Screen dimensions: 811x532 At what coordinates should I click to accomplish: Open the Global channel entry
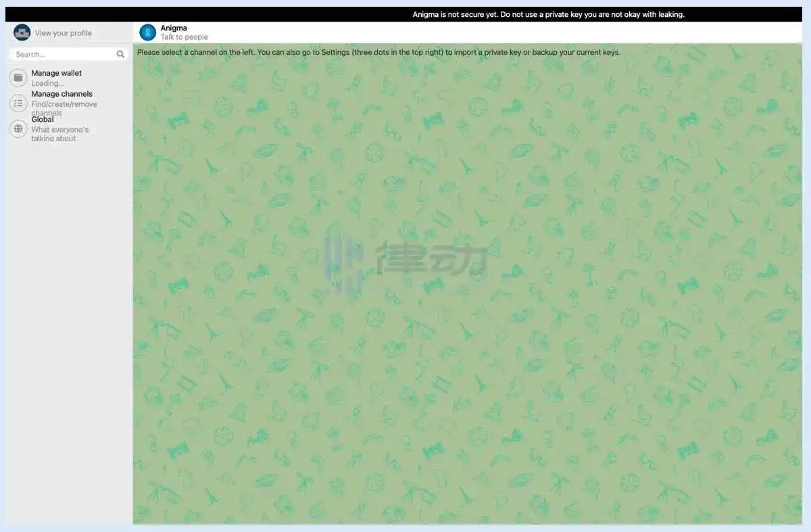(x=69, y=129)
